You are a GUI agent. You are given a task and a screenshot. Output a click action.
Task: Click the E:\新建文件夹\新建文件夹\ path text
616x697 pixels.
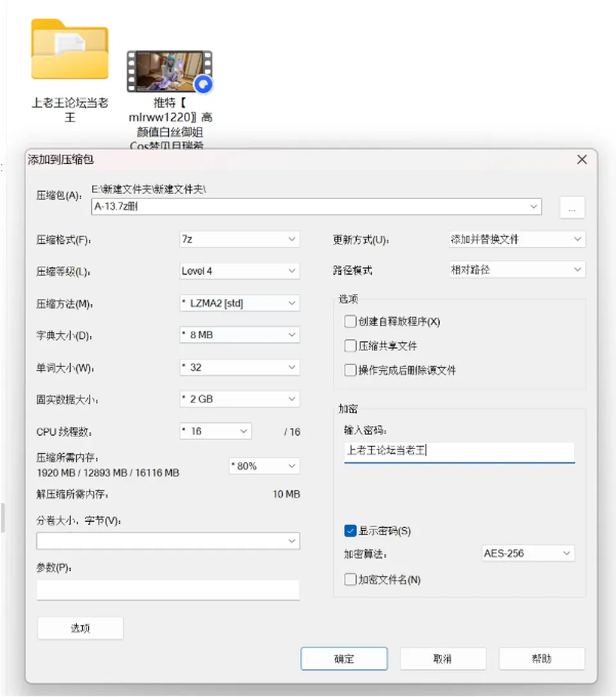tap(149, 189)
